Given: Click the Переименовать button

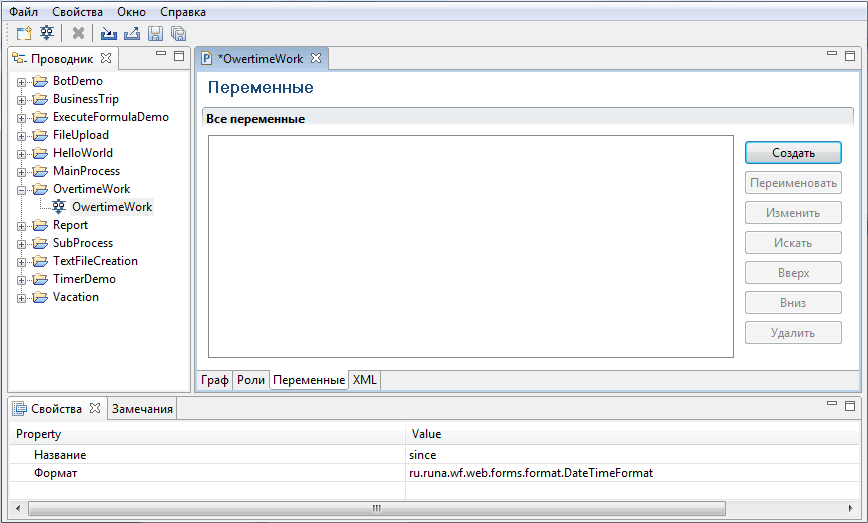Looking at the screenshot, I should coord(793,183).
